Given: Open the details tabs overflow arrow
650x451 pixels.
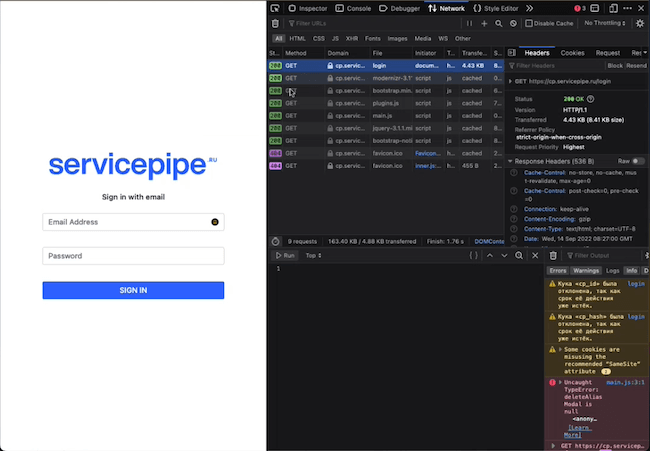Looking at the screenshot, I should pyautogui.click(x=645, y=53).
